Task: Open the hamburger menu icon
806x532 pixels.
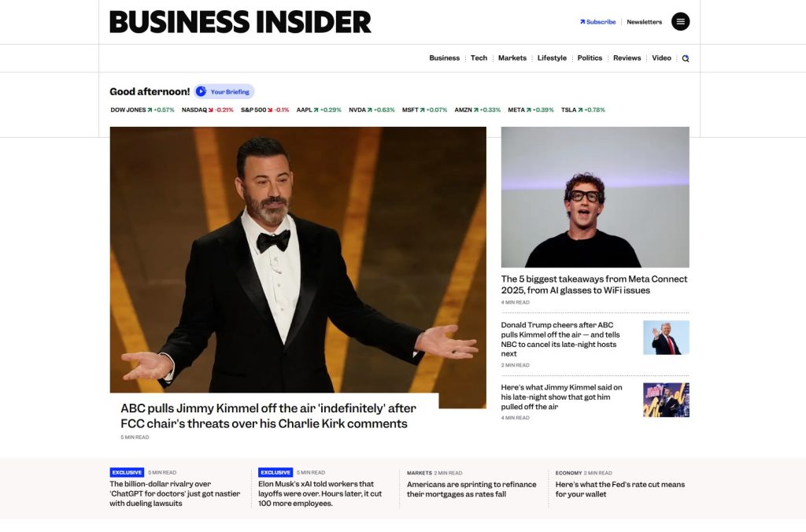Action: [680, 21]
